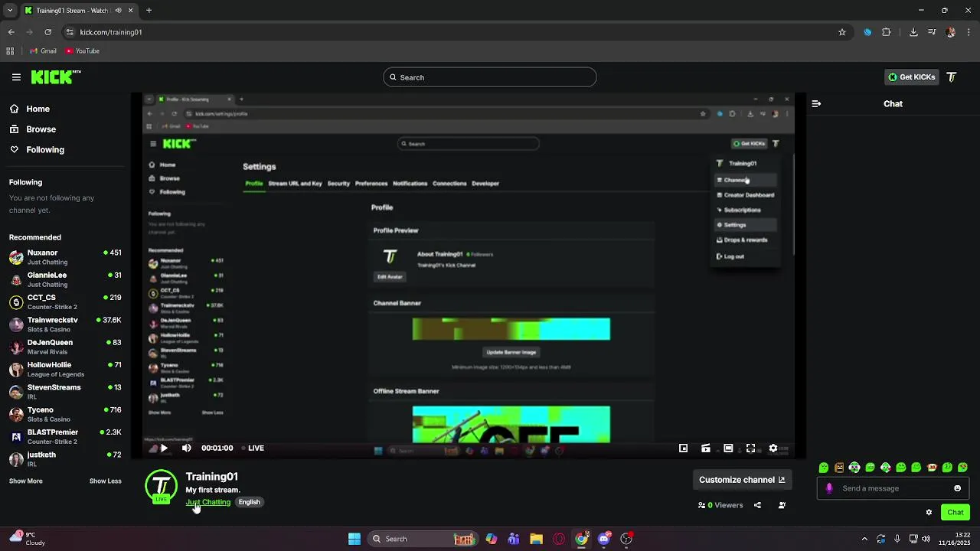Click Customize channel button

742,480
